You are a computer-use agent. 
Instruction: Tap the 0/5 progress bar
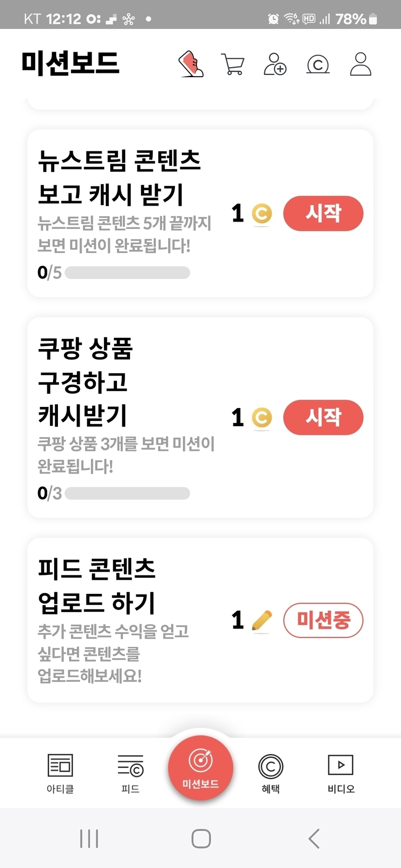coord(127,273)
